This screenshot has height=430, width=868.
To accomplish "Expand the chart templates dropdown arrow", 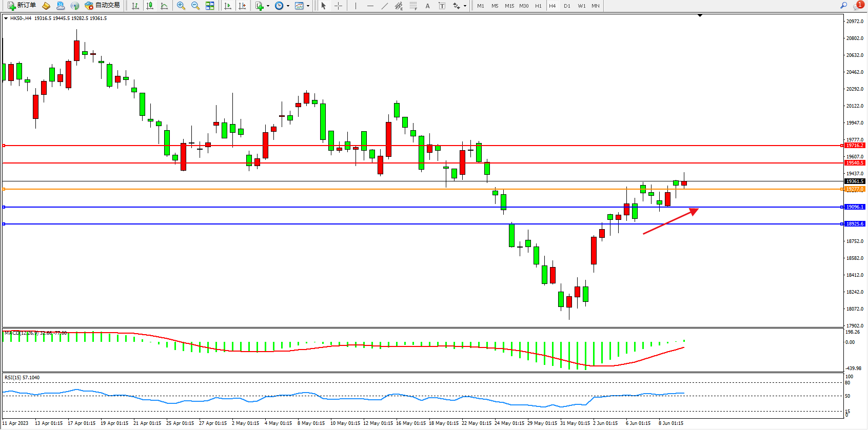I will (308, 6).
